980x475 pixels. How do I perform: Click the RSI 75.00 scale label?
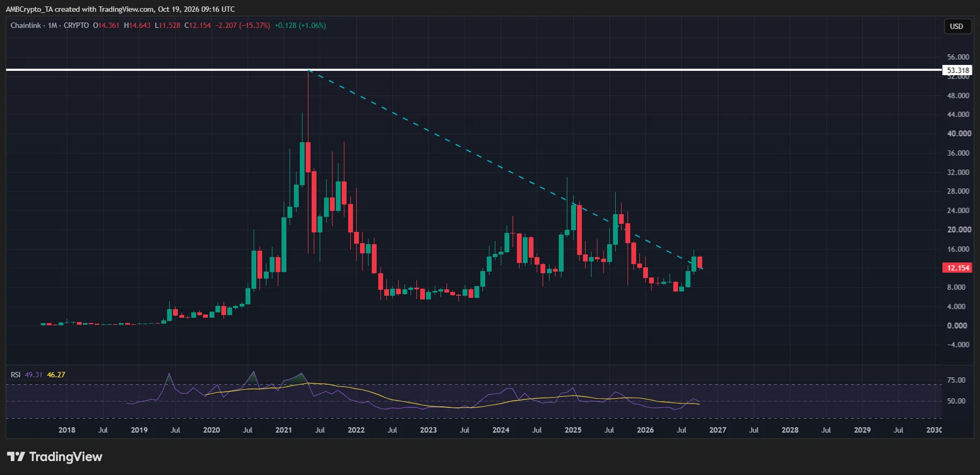tap(956, 380)
